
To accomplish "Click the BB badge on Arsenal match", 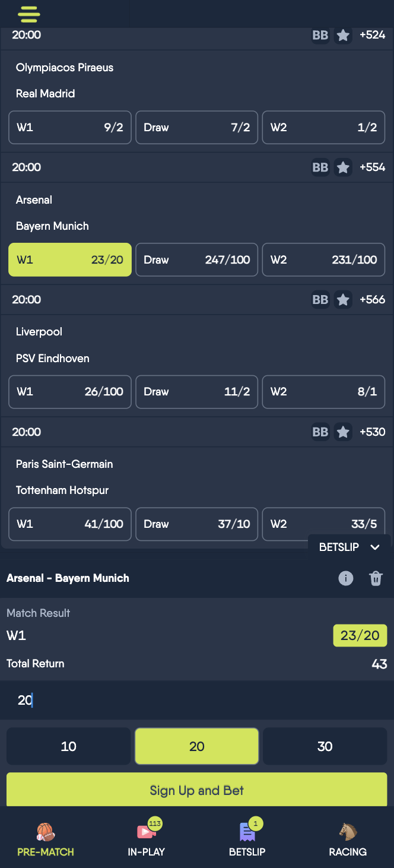I will pyautogui.click(x=320, y=167).
